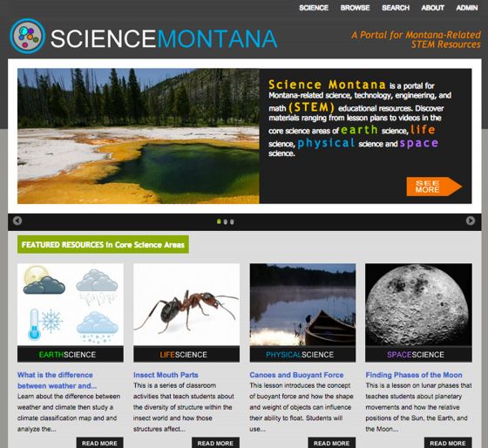Open the SEARCH menu item
488x448 pixels.
(396, 8)
